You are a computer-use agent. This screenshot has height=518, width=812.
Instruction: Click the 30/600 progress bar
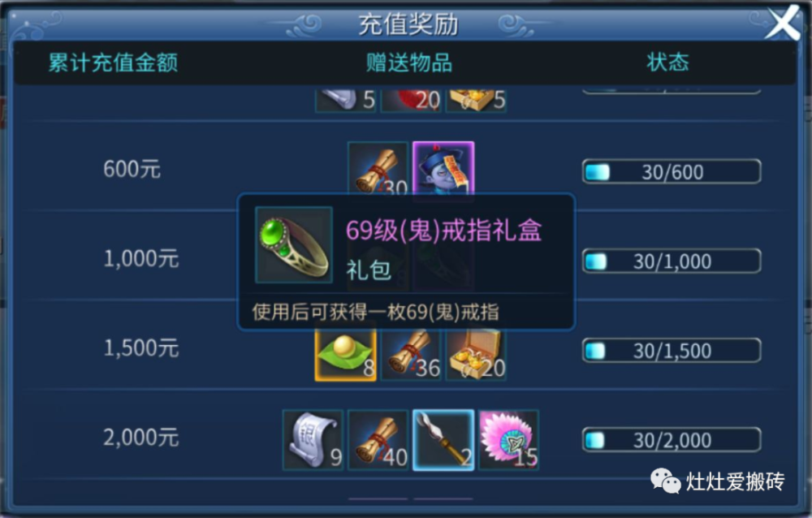tap(672, 171)
